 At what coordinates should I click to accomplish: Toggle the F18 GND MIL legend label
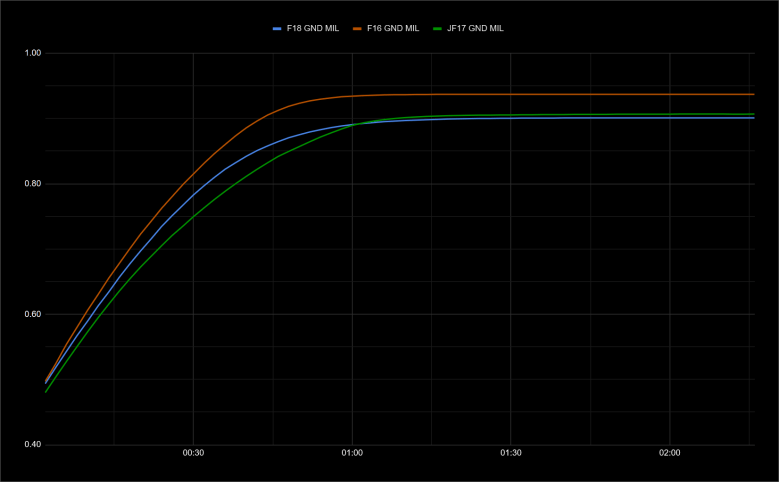pyautogui.click(x=312, y=28)
